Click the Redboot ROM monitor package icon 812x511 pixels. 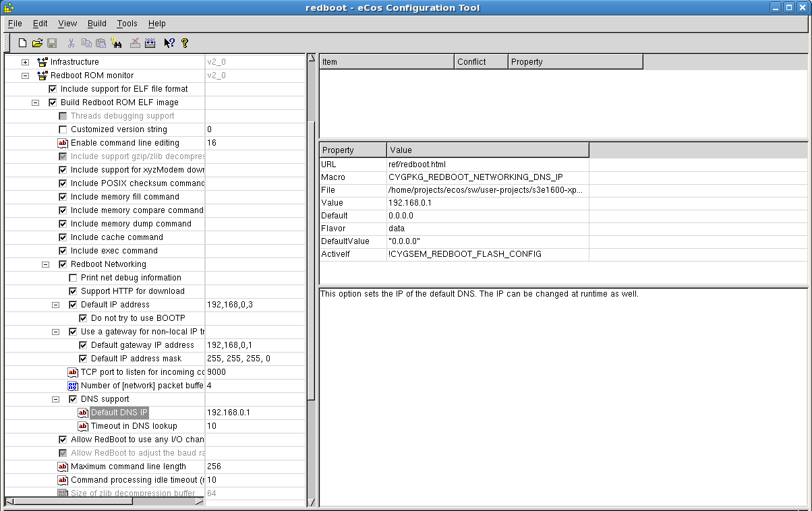click(42, 76)
